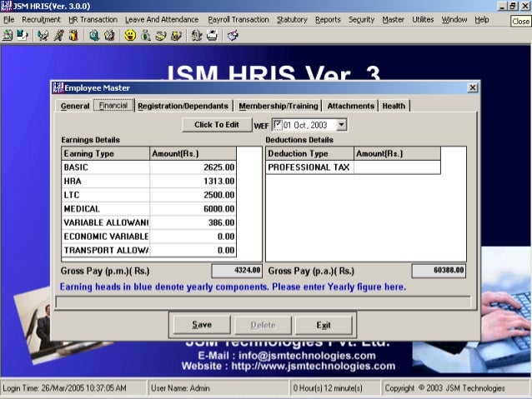Click the HRA amount 1313.00 cell

tap(193, 181)
